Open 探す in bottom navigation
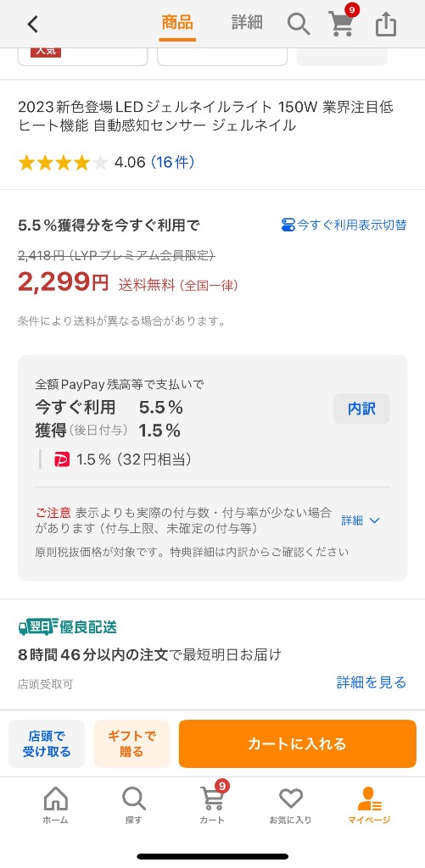This screenshot has width=425, height=868. [133, 805]
